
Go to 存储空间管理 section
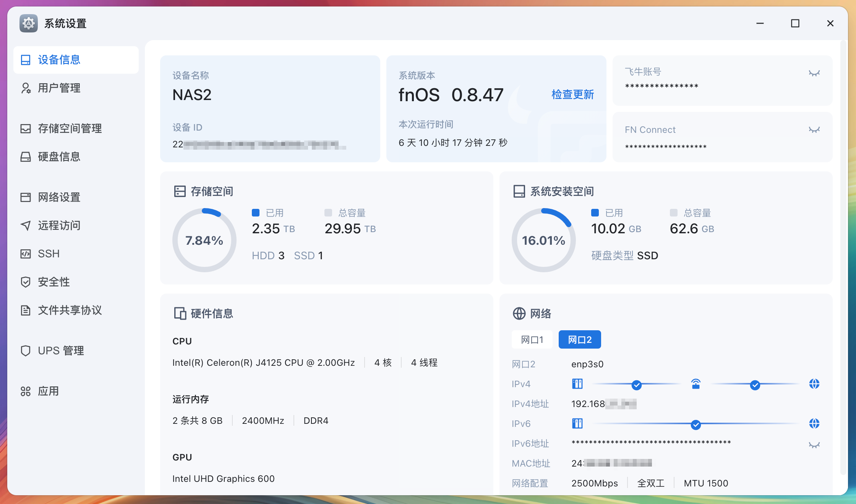coord(76,129)
